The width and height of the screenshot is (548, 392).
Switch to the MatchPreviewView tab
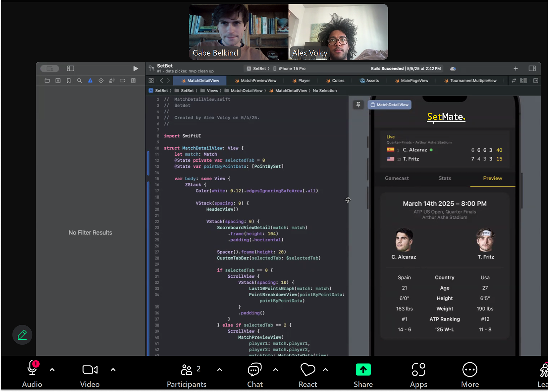256,81
